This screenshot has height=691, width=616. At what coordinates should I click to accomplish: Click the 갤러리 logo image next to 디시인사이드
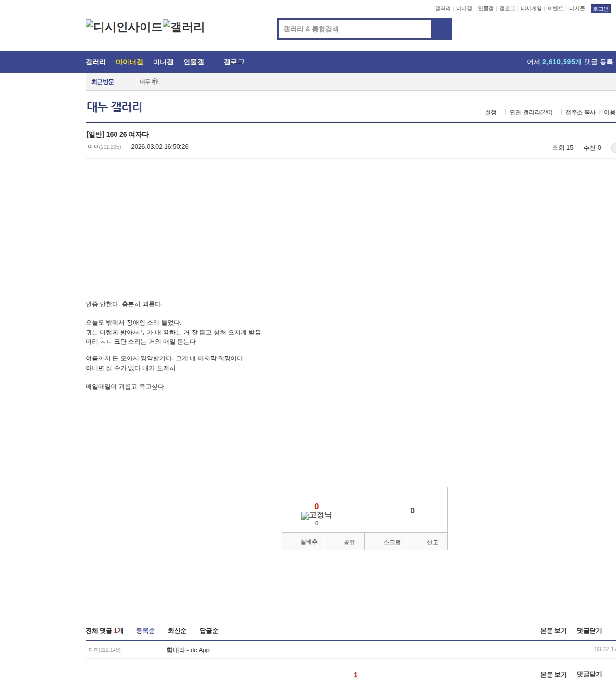point(184,27)
